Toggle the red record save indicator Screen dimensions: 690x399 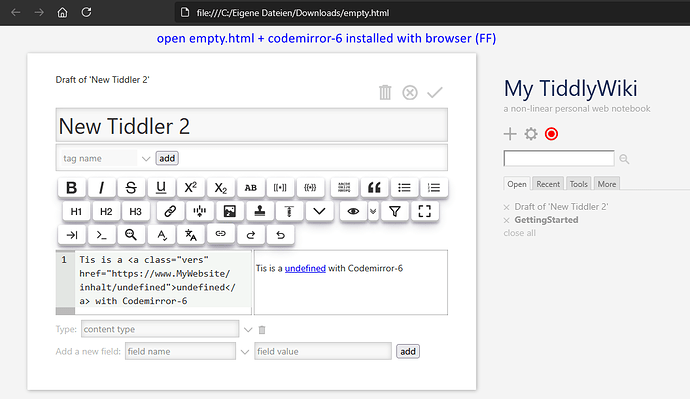pos(551,134)
